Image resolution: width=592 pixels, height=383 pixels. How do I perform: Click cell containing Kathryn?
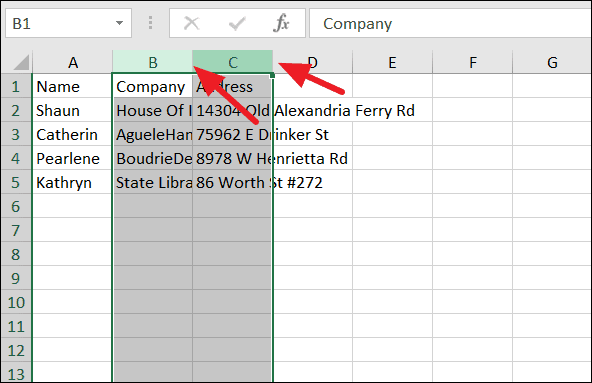click(x=72, y=182)
